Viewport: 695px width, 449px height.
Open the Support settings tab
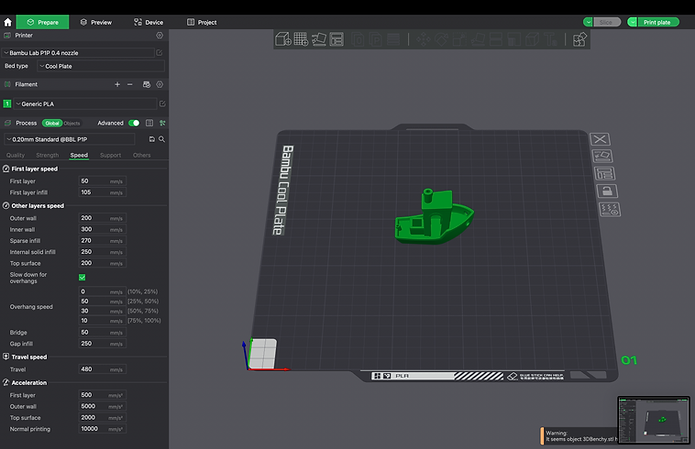pyautogui.click(x=110, y=155)
